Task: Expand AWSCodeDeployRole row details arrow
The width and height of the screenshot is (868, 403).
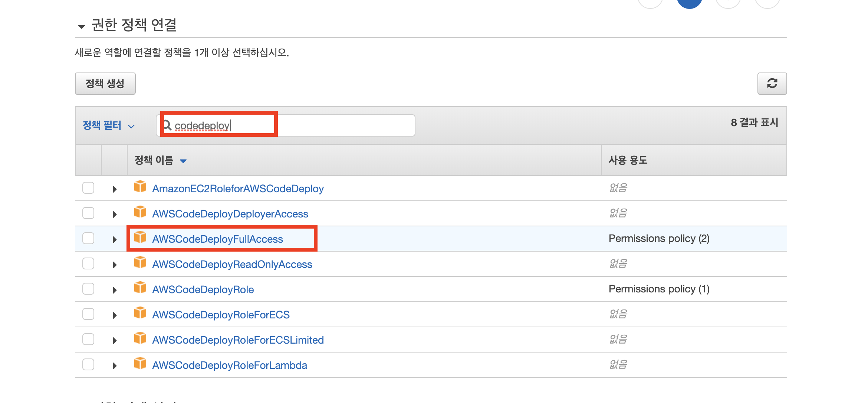Action: [115, 290]
